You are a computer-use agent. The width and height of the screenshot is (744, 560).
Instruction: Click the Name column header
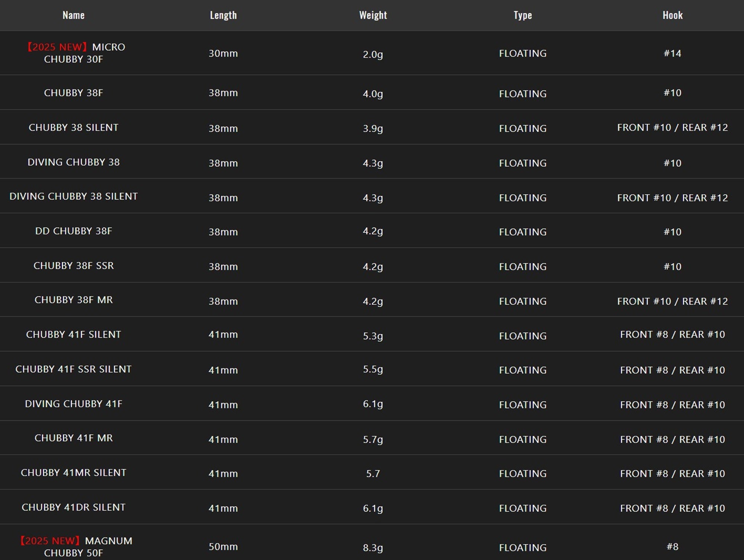(73, 15)
